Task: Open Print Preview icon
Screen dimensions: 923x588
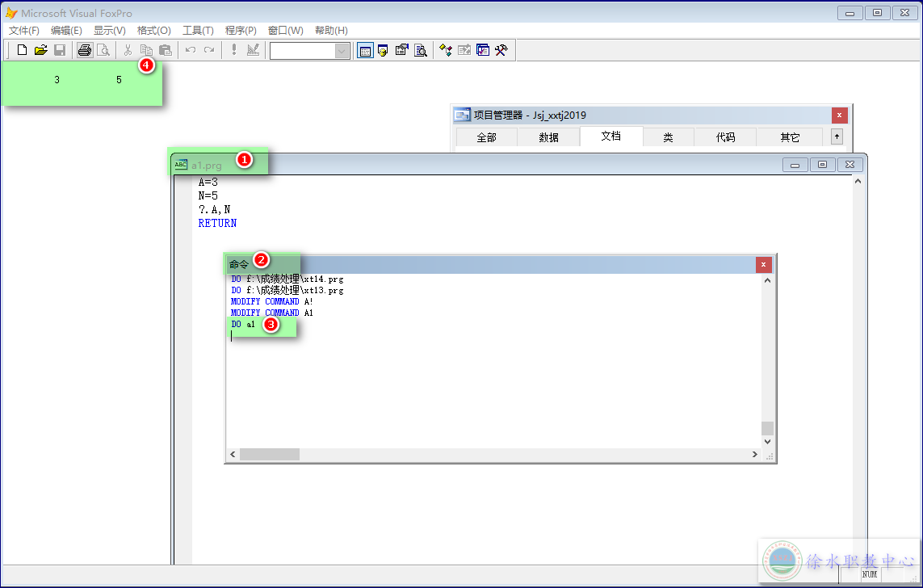Action: [x=103, y=50]
